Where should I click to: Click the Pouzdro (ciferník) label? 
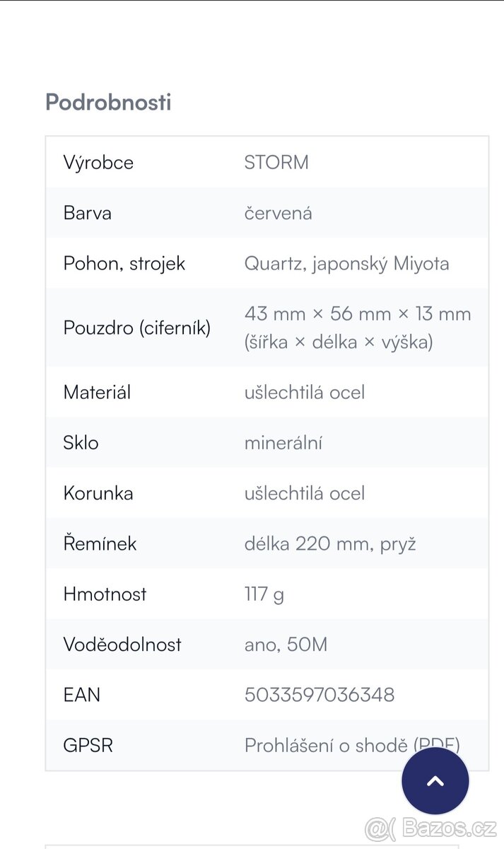coord(137,328)
